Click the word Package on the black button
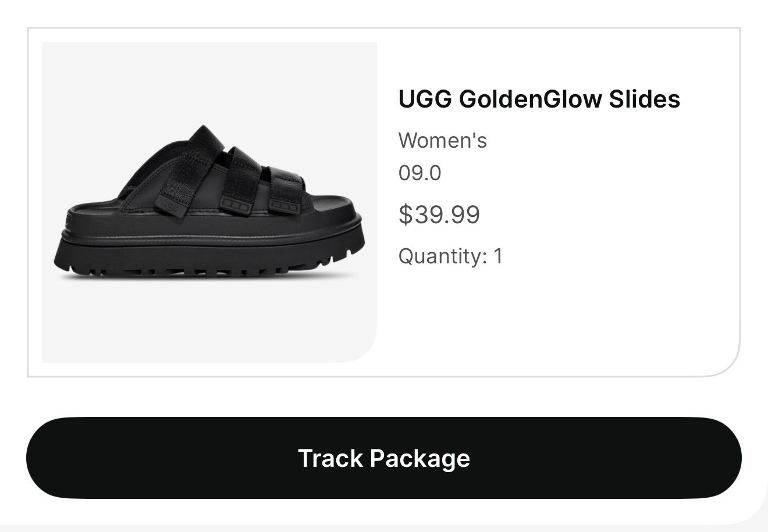768x532 pixels. (419, 458)
